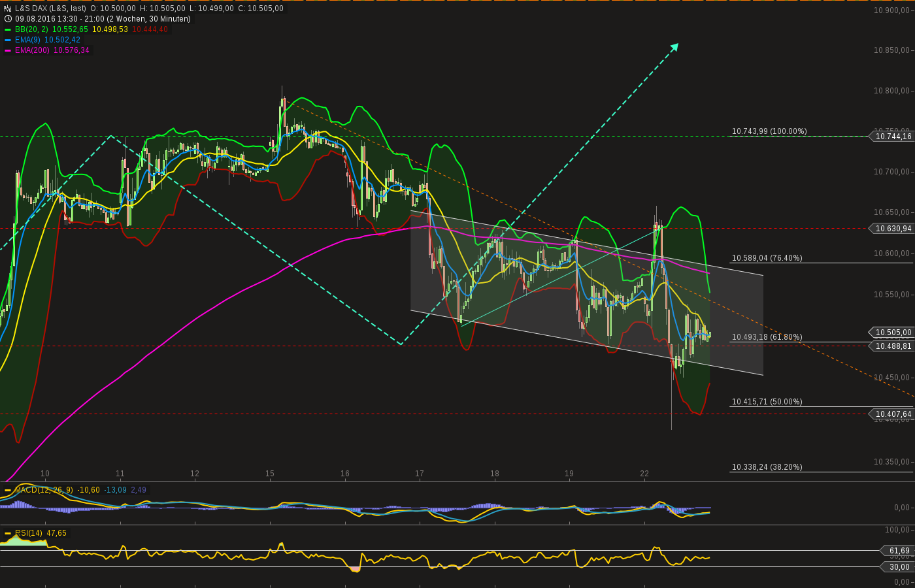Click the middle Bollinger value 10.498,53

pyautogui.click(x=110, y=29)
